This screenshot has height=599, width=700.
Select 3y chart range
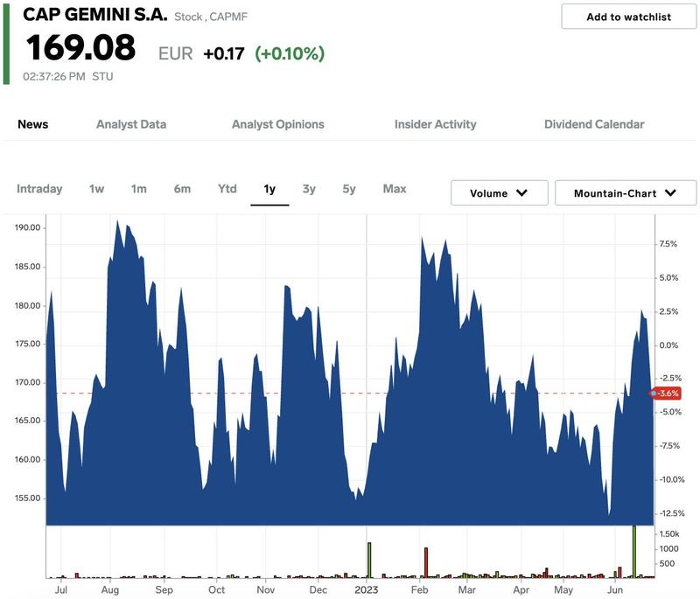click(309, 189)
